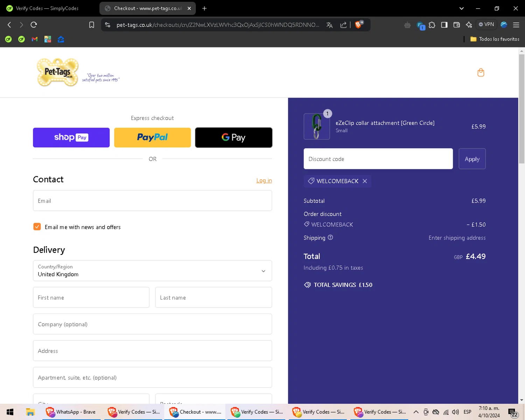This screenshot has width=525, height=420.
Task: Reload the checkout page
Action: 34,25
